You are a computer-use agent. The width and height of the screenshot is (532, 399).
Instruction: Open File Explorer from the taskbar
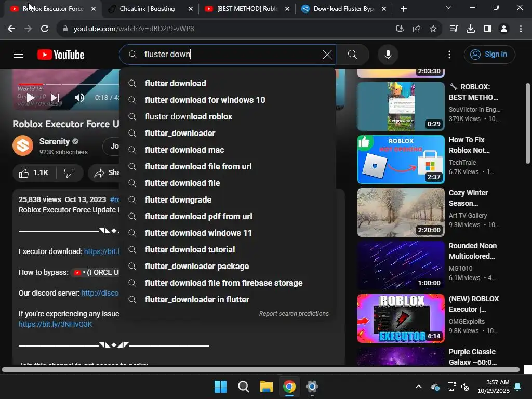pyautogui.click(x=267, y=387)
